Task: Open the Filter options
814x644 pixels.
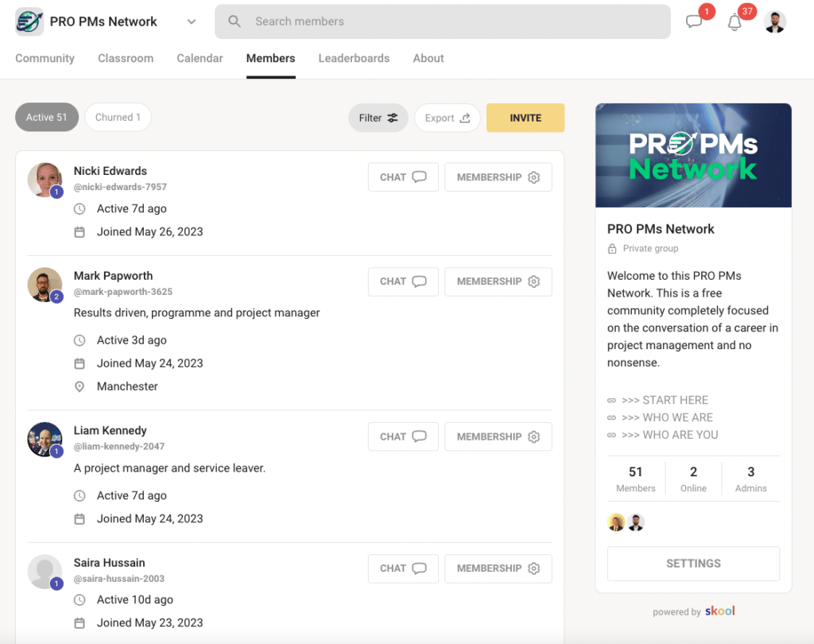Action: (378, 118)
